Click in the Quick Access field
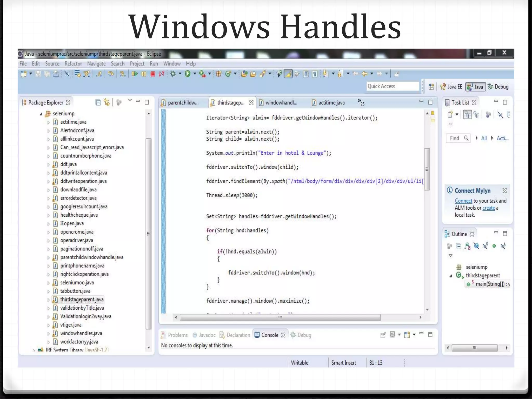532x399 pixels. (x=393, y=86)
